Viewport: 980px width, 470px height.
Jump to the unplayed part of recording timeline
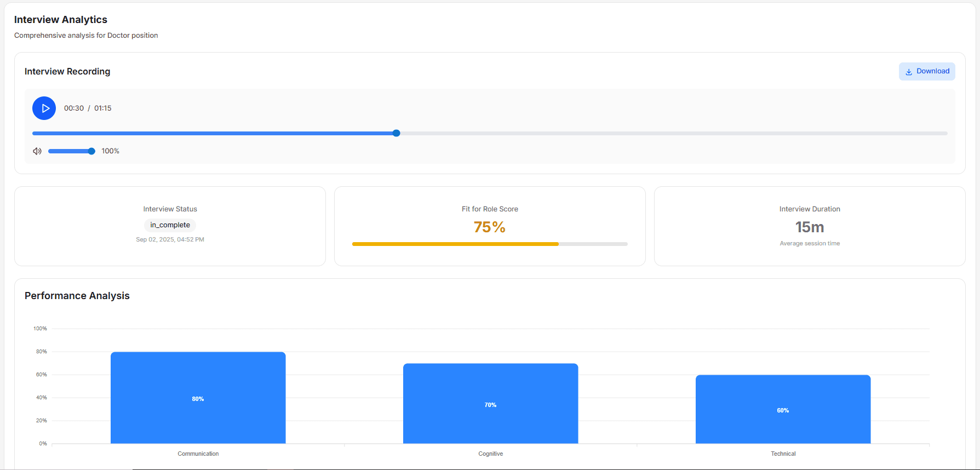pos(657,133)
